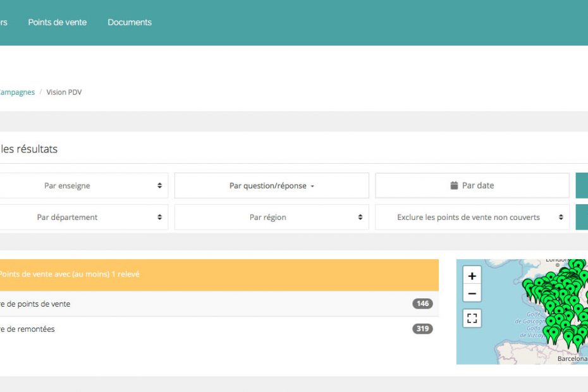The height and width of the screenshot is (392, 588).
Task: Open the Documents menu item
Action: tap(130, 22)
